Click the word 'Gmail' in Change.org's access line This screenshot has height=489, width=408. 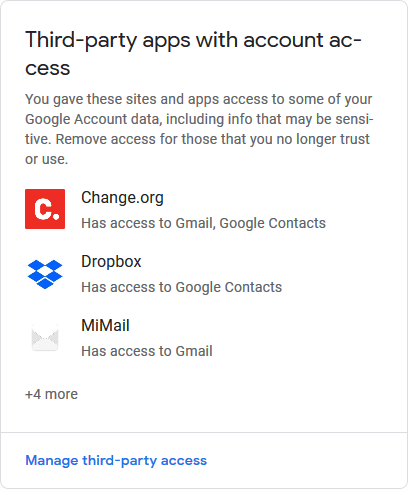click(195, 223)
